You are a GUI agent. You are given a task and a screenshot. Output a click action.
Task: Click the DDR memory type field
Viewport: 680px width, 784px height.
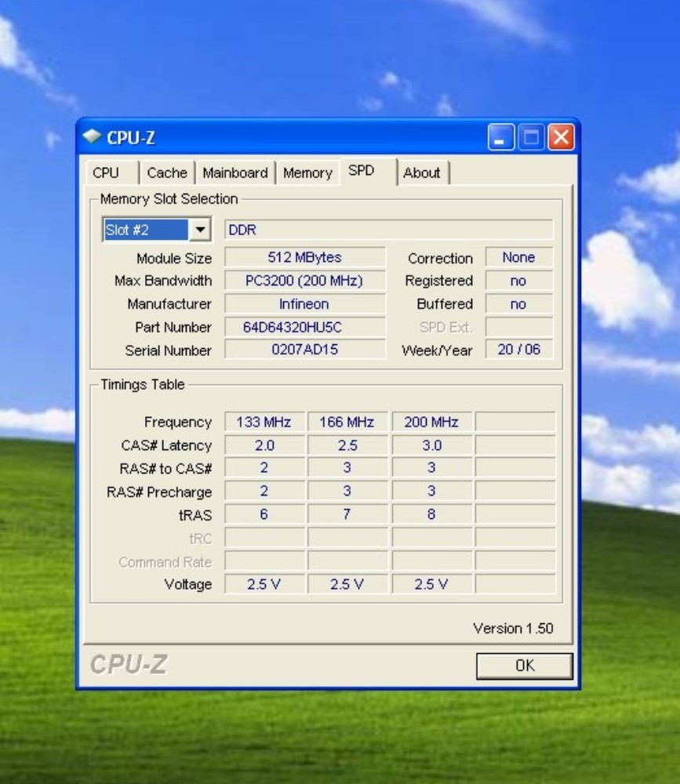point(389,230)
